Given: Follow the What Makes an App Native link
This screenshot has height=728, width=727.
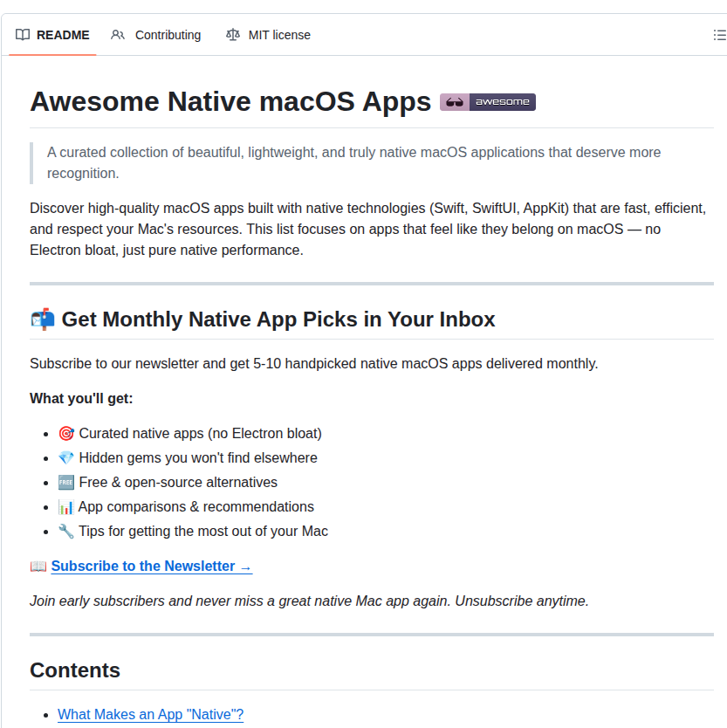Looking at the screenshot, I should pos(150,714).
